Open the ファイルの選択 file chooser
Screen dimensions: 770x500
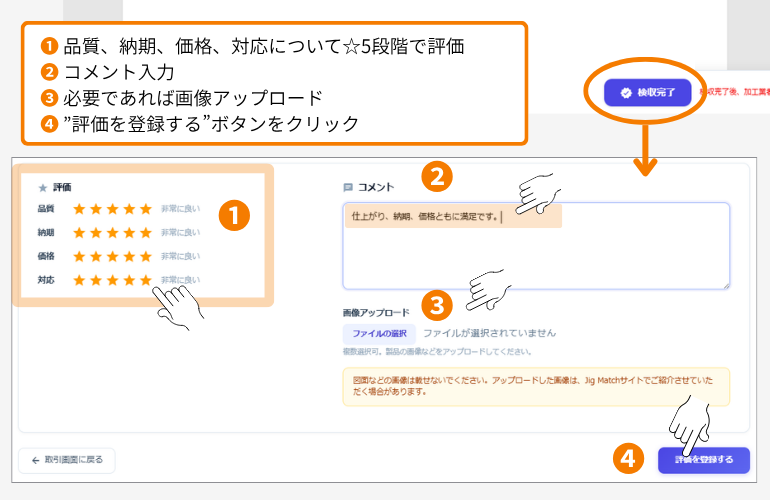[x=379, y=333]
